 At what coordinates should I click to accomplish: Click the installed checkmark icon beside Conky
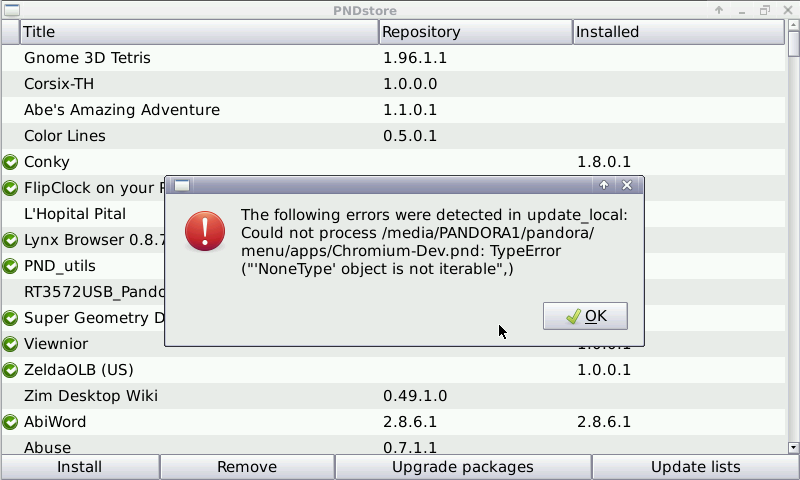click(x=11, y=162)
